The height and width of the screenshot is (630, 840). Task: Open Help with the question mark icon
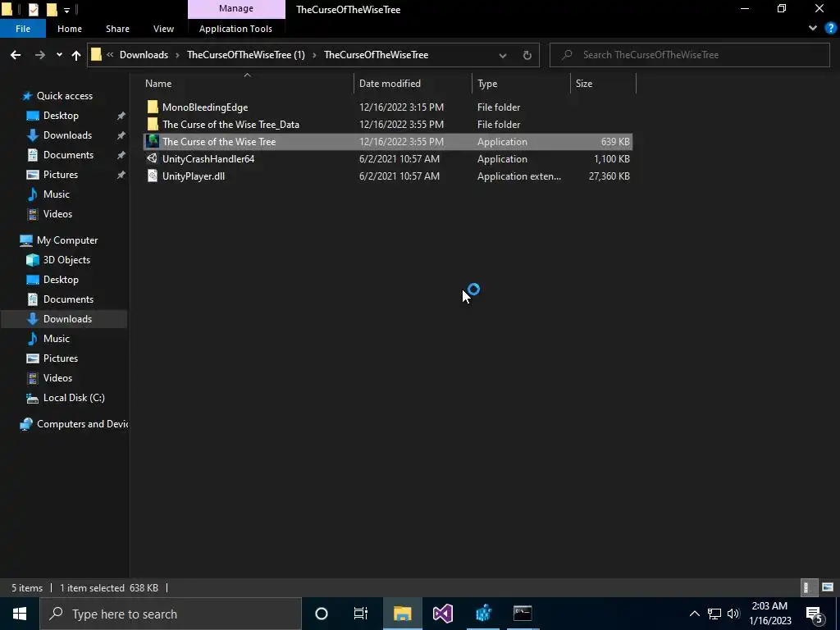(x=830, y=28)
